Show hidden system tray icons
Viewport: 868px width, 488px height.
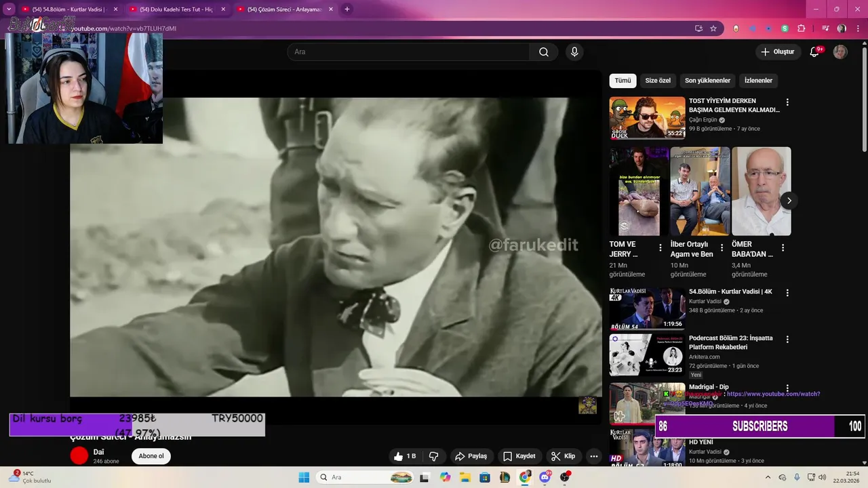768,477
